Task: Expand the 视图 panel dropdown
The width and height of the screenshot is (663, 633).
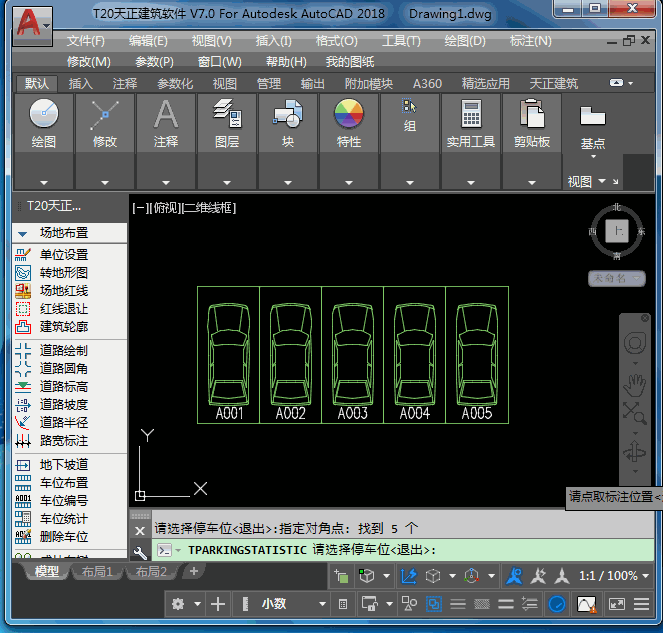Action: coord(602,181)
